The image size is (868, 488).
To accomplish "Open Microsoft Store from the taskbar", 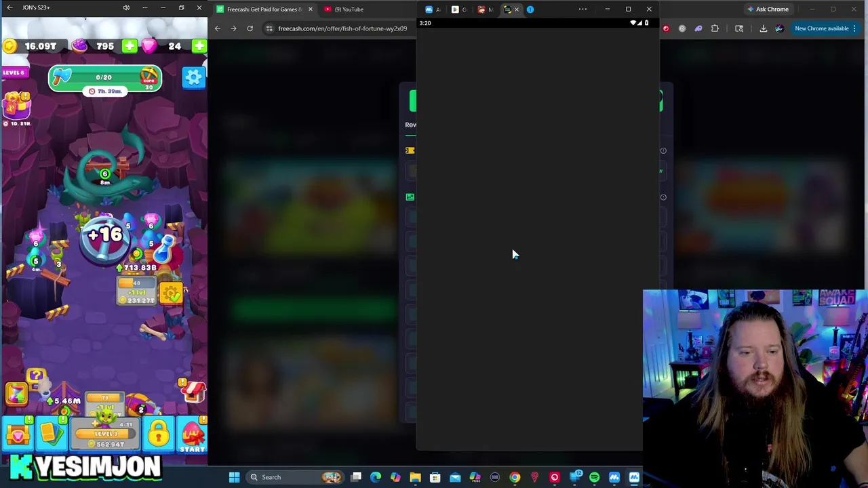I will [435, 477].
